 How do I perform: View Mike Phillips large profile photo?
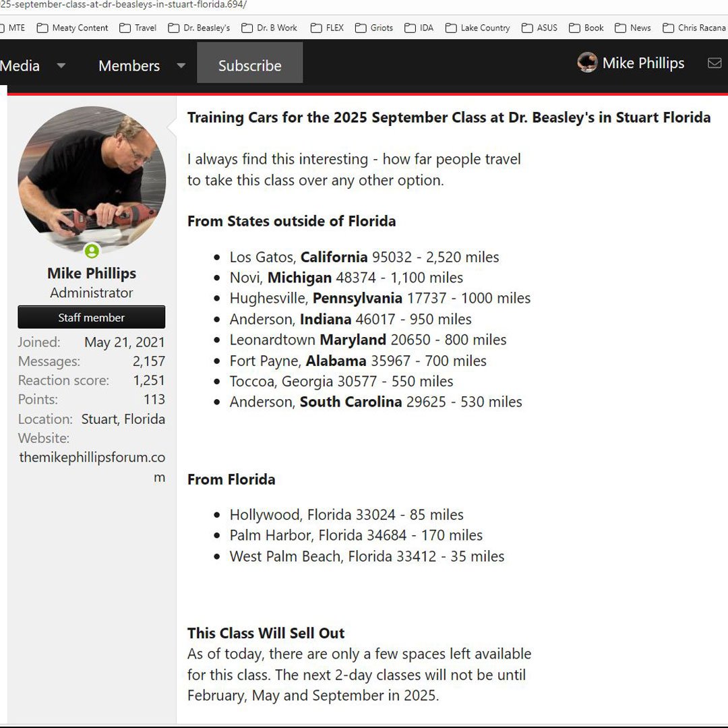[92, 179]
